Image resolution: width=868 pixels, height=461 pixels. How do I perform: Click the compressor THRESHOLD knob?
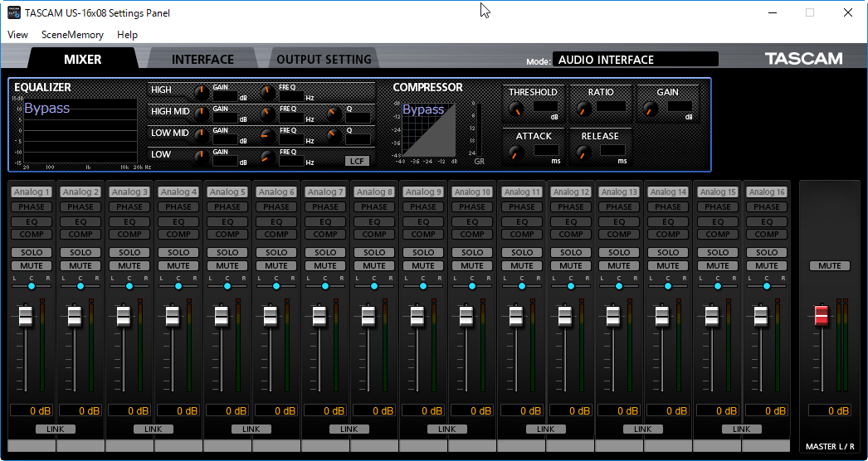[x=517, y=108]
